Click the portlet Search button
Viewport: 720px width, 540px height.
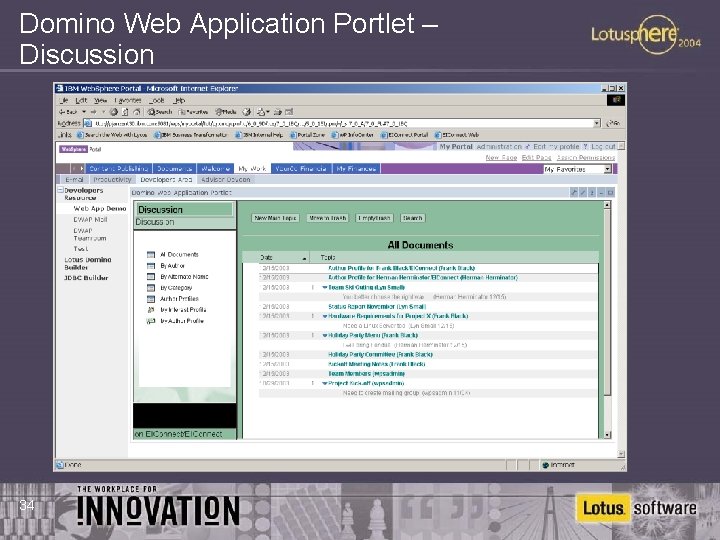click(412, 218)
